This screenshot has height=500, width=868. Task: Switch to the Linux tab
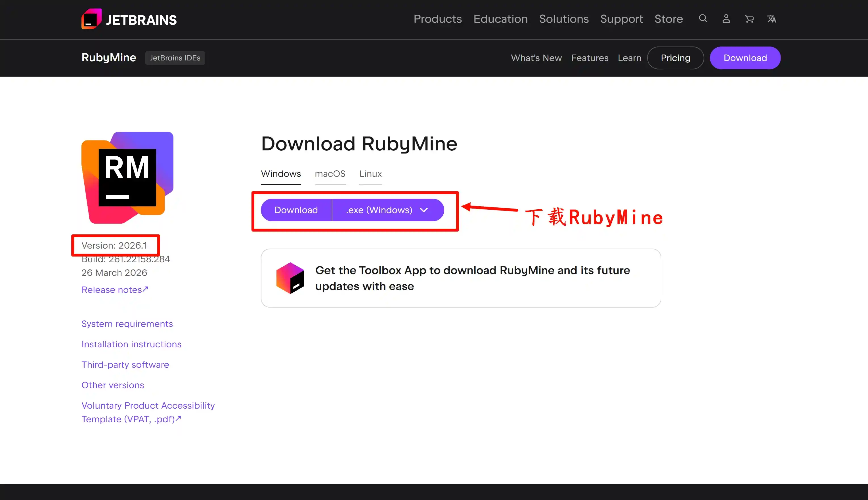click(370, 174)
